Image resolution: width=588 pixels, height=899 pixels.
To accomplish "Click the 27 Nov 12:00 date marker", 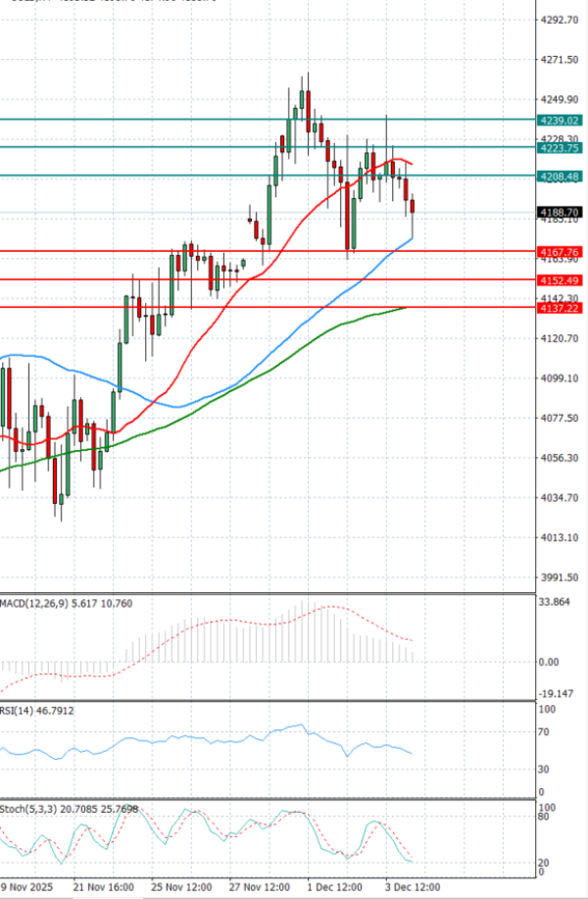I will (x=259, y=885).
